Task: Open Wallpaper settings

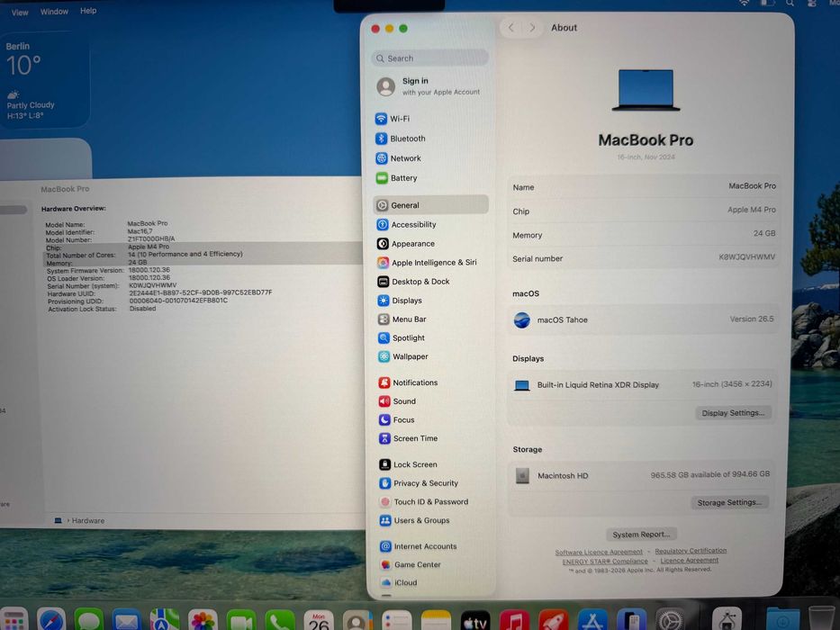Action: click(x=403, y=356)
